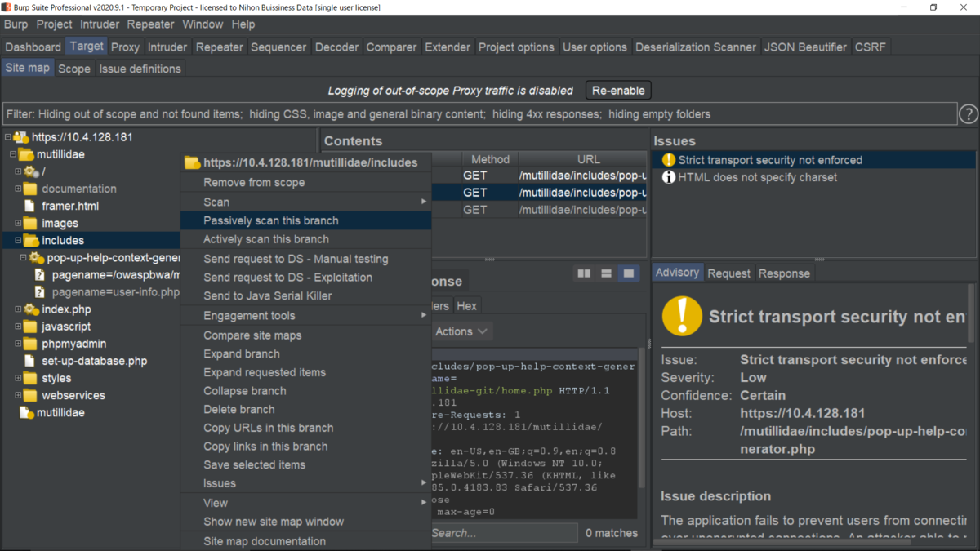Sort Contents by the Method column header
This screenshot has width=980, height=551.
tap(490, 159)
